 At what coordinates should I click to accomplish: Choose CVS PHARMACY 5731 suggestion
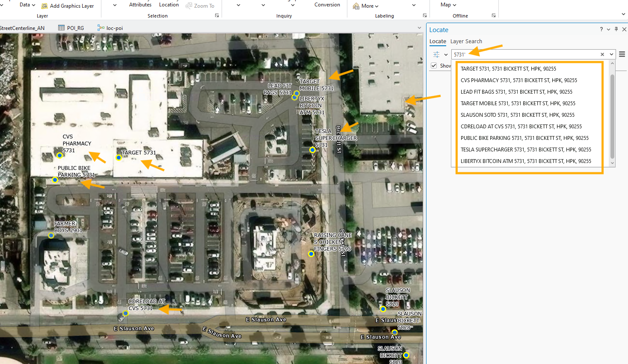pyautogui.click(x=518, y=80)
